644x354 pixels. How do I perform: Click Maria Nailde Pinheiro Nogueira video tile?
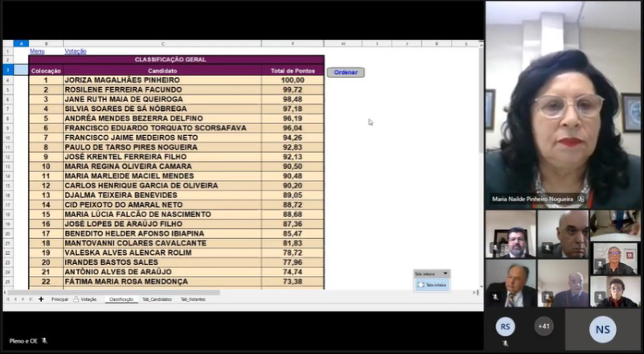click(x=563, y=105)
